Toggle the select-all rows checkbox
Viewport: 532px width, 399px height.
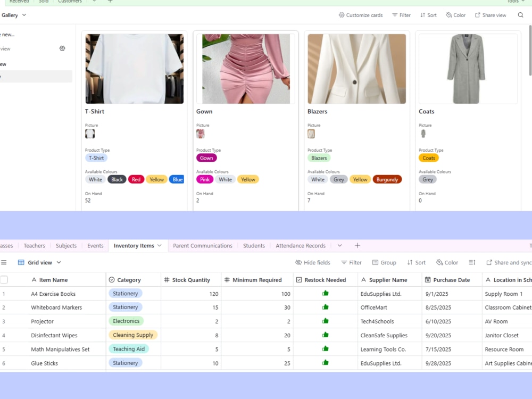4,280
